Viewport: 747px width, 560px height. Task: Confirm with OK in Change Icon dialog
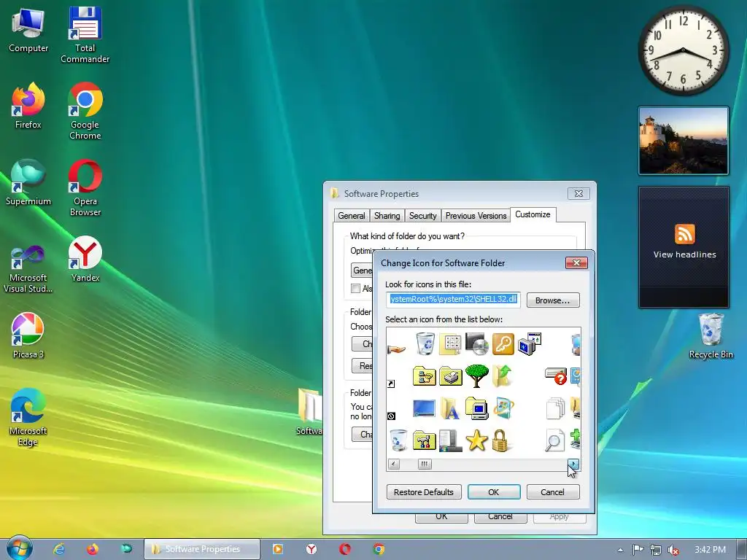[494, 492]
